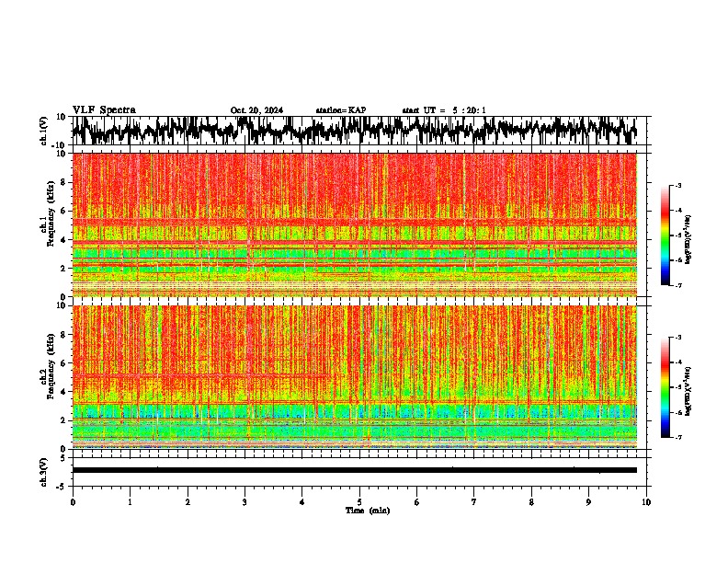The height and width of the screenshot is (563, 728).
Task: Click time axis tick label "4"
Action: point(302,502)
